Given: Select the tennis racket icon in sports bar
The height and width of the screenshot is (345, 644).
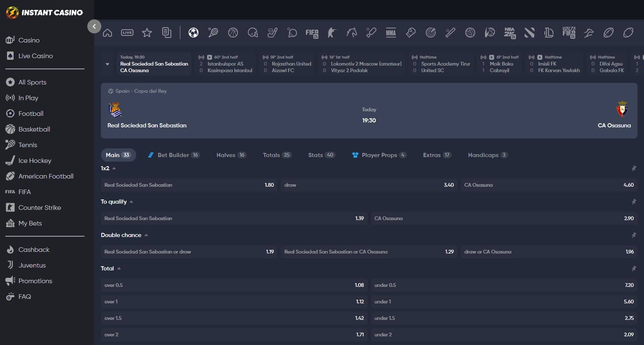Looking at the screenshot, I should click(x=213, y=33).
